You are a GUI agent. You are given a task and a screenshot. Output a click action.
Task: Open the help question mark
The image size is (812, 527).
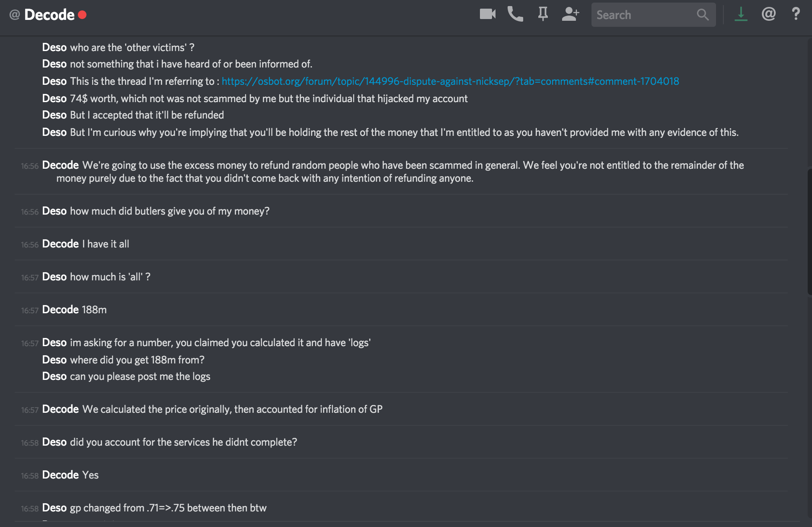pyautogui.click(x=796, y=14)
